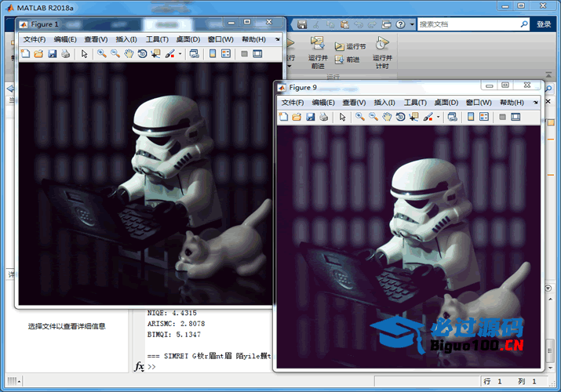
Task: Select the Pan hand tool in Figure 1
Action: (x=129, y=54)
